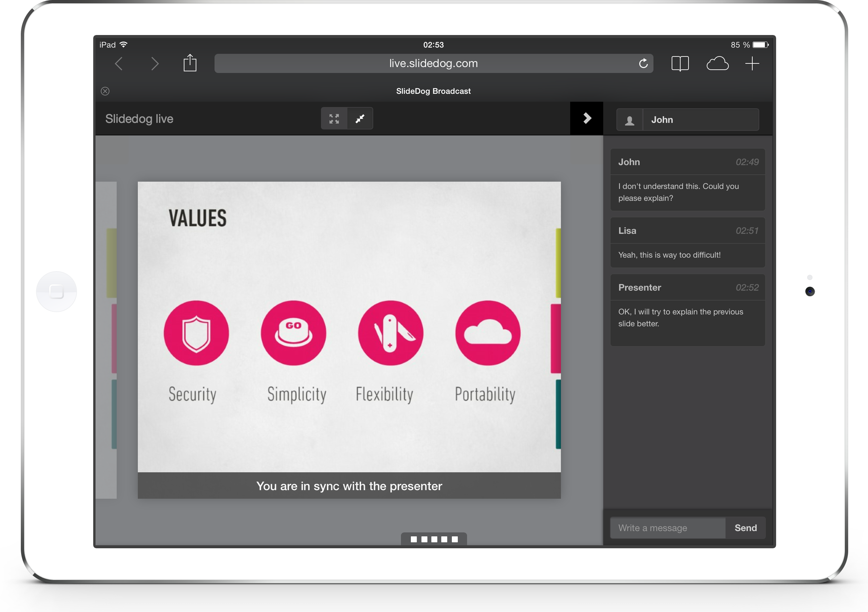
Task: Toggle the fit-to-window shrink button
Action: [360, 119]
